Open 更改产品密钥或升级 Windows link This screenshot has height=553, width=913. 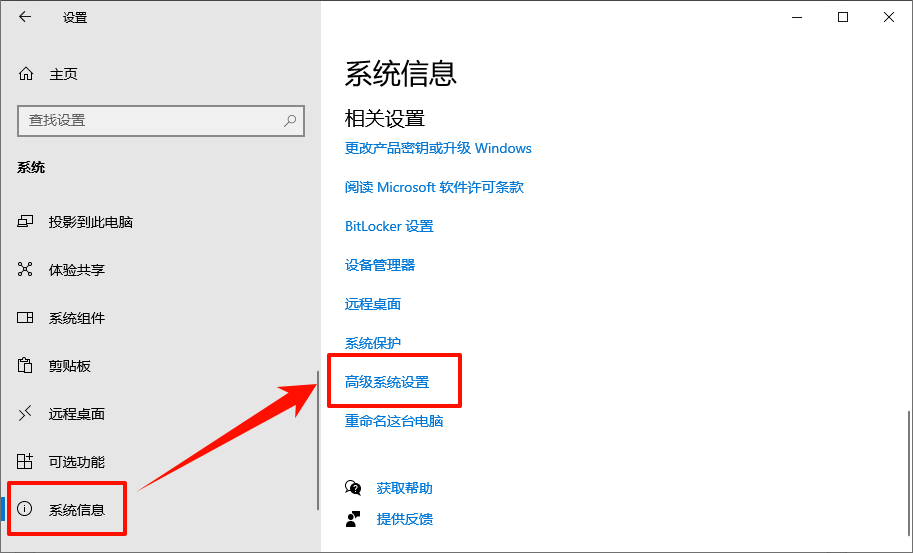438,148
